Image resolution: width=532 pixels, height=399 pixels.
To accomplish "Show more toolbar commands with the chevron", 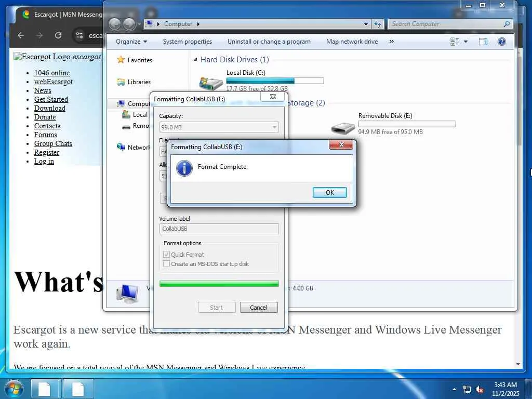I will [x=392, y=42].
